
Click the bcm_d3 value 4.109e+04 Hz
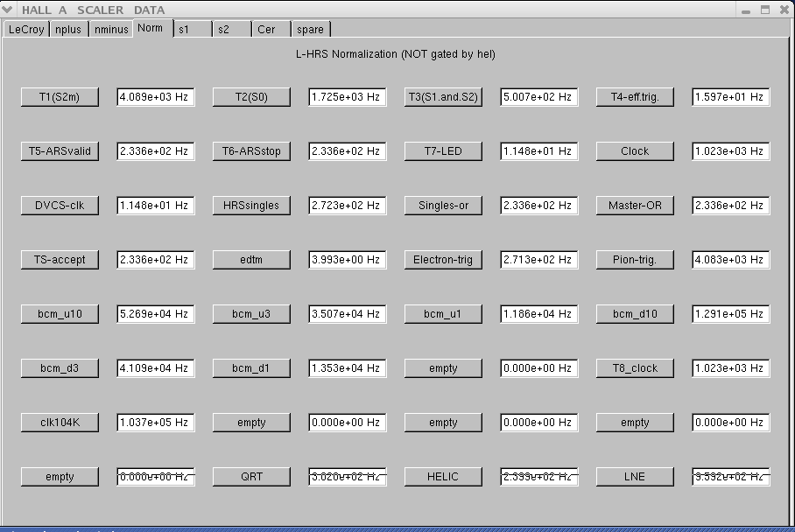156,367
